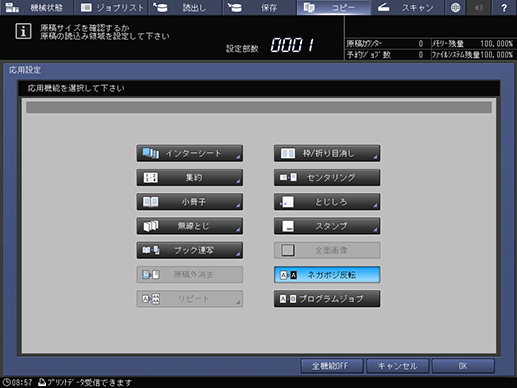517x388 pixels.
Task: Click the 無線とじ binding icon
Action: coord(151,226)
